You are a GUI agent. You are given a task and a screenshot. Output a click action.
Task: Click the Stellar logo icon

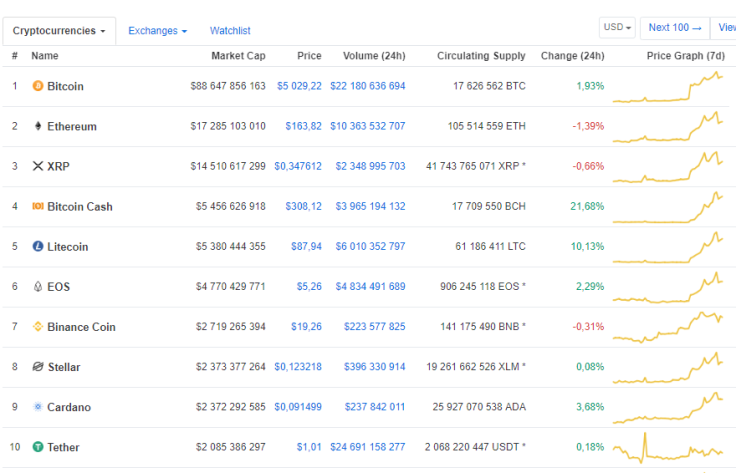click(x=38, y=366)
